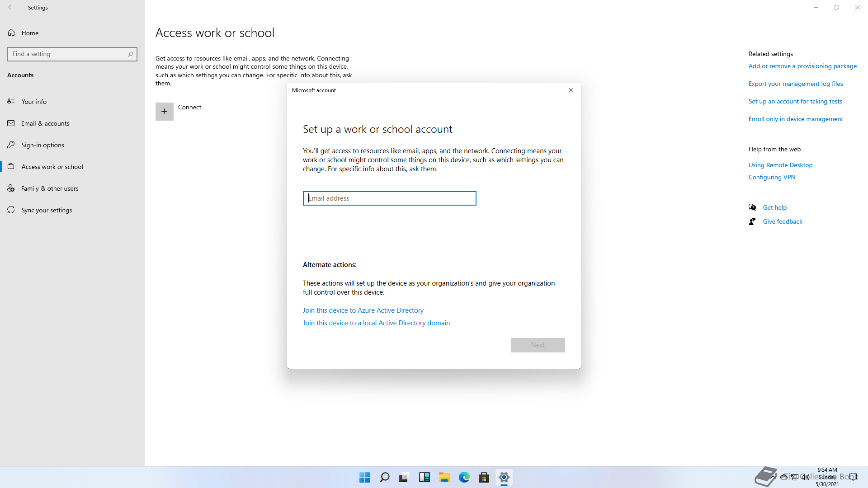Image resolution: width=868 pixels, height=488 pixels.
Task: Open Email & accounts section
Action: pyautogui.click(x=72, y=123)
